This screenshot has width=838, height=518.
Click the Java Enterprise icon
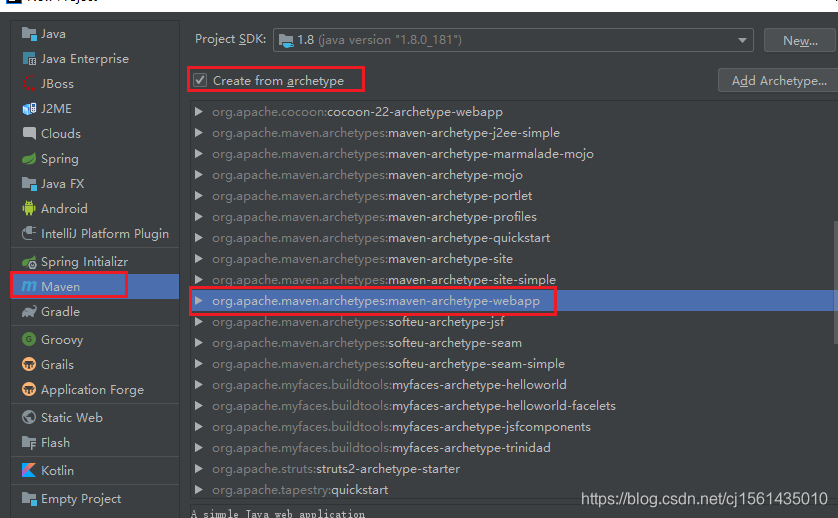pos(29,59)
